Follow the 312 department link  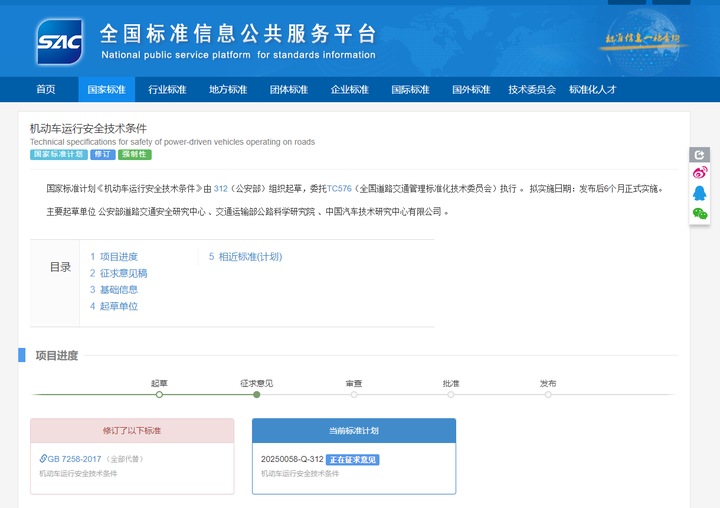coord(220,189)
